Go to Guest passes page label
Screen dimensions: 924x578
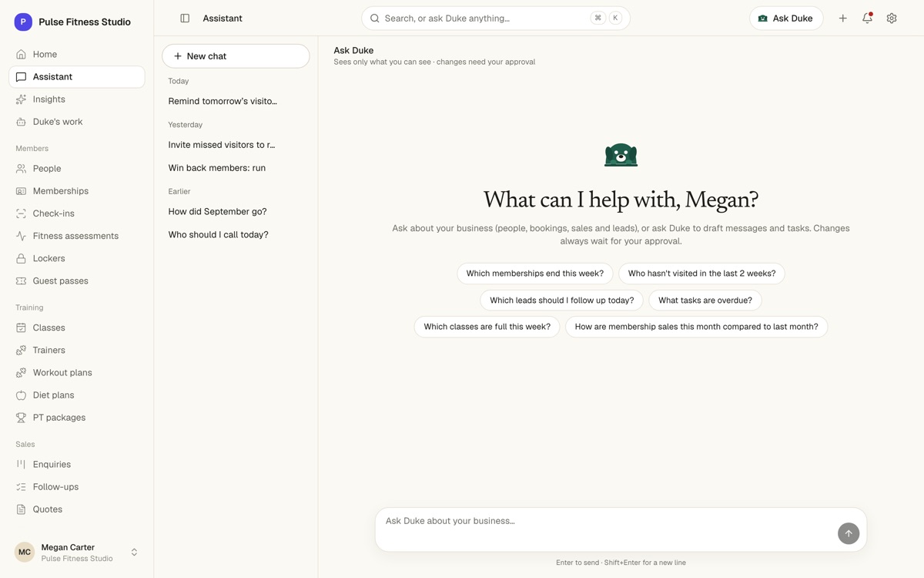click(x=60, y=281)
